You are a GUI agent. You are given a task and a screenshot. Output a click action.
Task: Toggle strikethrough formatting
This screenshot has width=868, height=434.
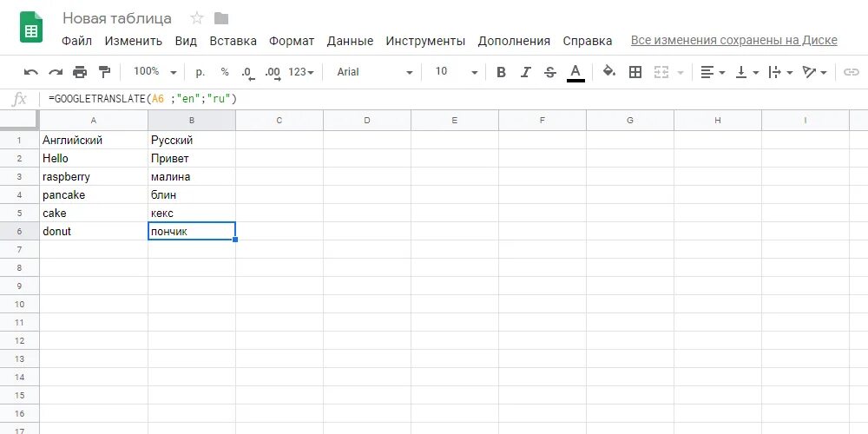[549, 72]
